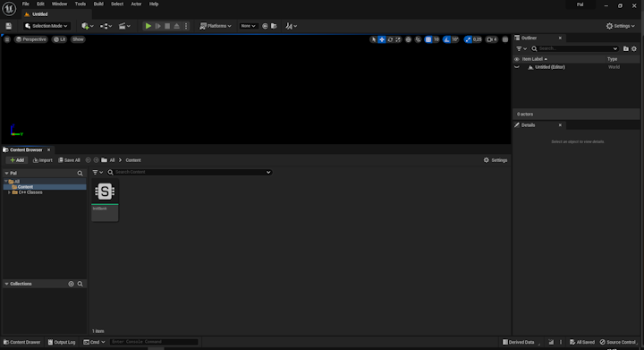Open the cinematics clapperboard dropdown
Image resolution: width=644 pixels, height=350 pixels.
124,26
